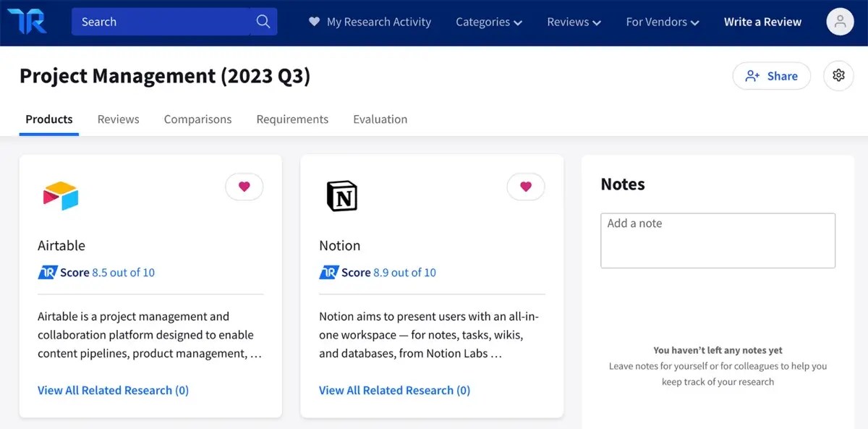The height and width of the screenshot is (429, 868).
Task: Focus the Search input field
Action: [x=161, y=22]
